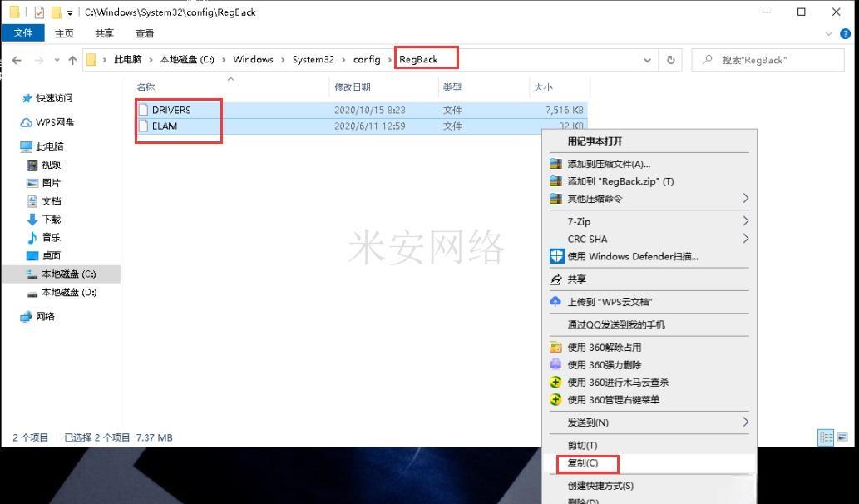The image size is (859, 504).
Task: Open 快速访问 in navigation pane
Action: 54,98
